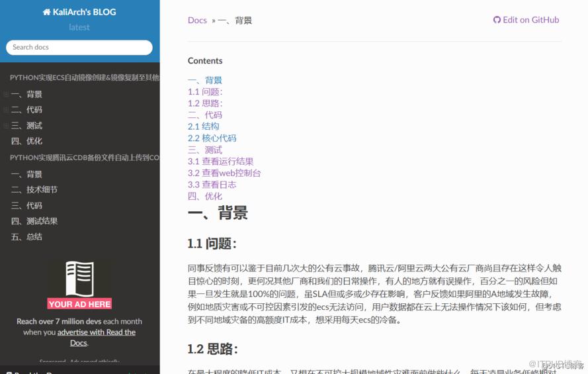588x374 pixels.
Task: Jump to 三、测试 in Contents
Action: 205,150
